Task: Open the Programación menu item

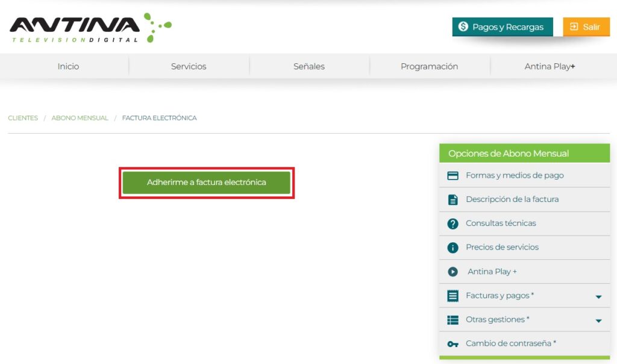Action: point(429,66)
